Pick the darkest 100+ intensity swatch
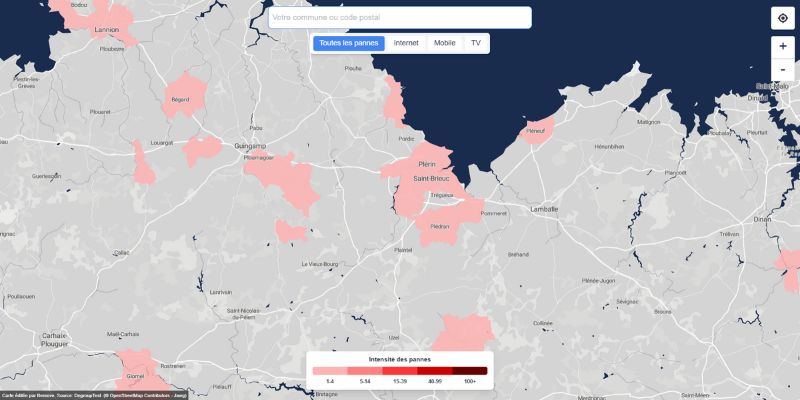The width and height of the screenshot is (800, 400). 470,371
